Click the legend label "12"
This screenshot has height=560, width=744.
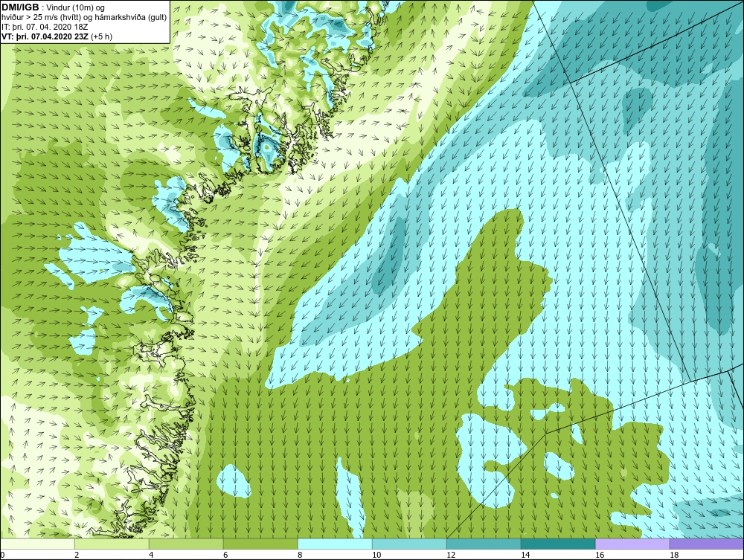[x=451, y=555]
